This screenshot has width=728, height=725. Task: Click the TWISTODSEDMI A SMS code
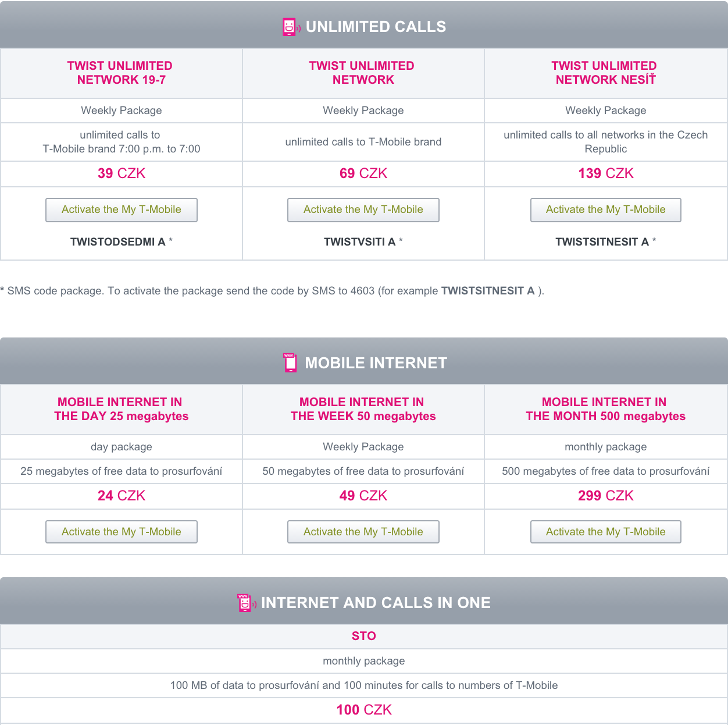[x=118, y=241]
